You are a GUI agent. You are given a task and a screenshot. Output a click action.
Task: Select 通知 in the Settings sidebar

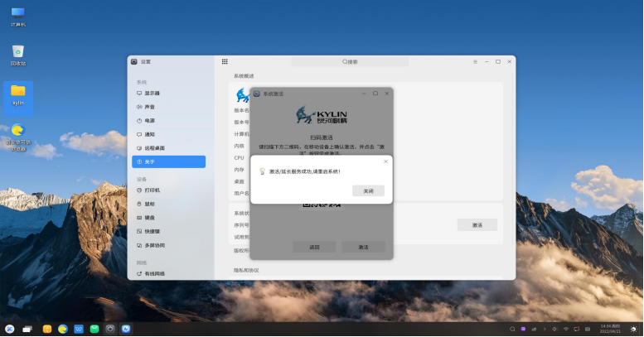168,134
